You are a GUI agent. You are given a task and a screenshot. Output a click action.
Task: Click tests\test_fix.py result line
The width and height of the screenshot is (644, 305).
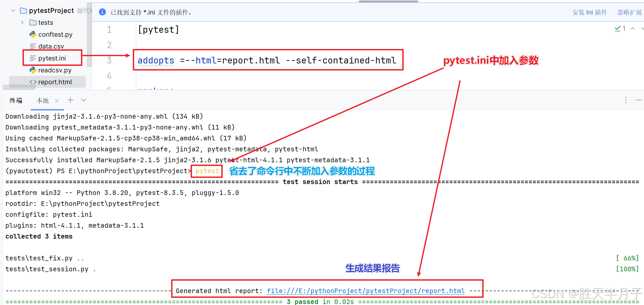45,258
